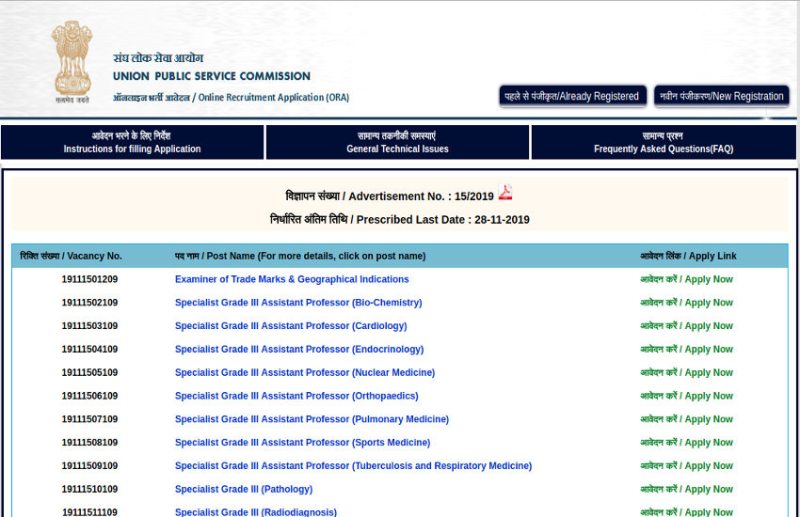Open Assistant Professor (Nuclear Medicine) post
Image resolution: width=800 pixels, height=517 pixels.
[305, 373]
